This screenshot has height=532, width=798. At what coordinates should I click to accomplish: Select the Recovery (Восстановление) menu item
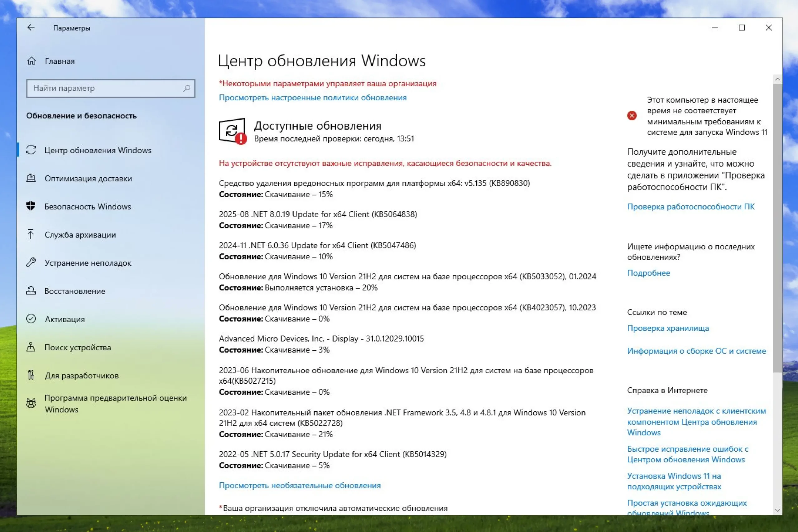coord(75,291)
